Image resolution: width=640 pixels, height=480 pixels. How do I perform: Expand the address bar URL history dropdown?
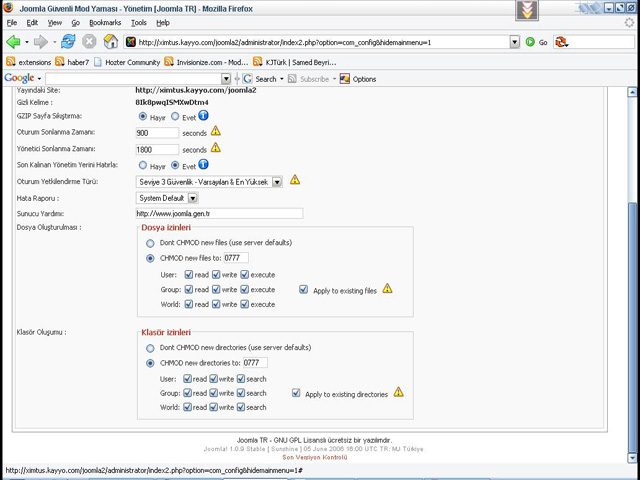click(515, 42)
